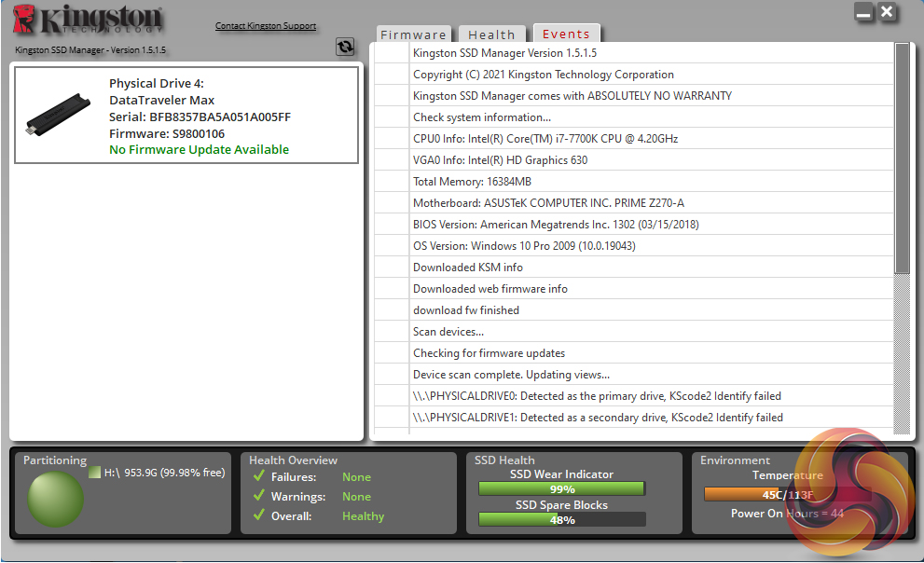The image size is (924, 563).
Task: Click the Events list scrollbar thumb
Action: (902, 158)
